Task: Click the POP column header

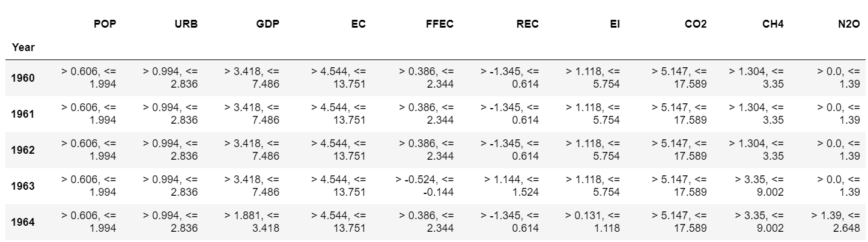Action: click(105, 24)
